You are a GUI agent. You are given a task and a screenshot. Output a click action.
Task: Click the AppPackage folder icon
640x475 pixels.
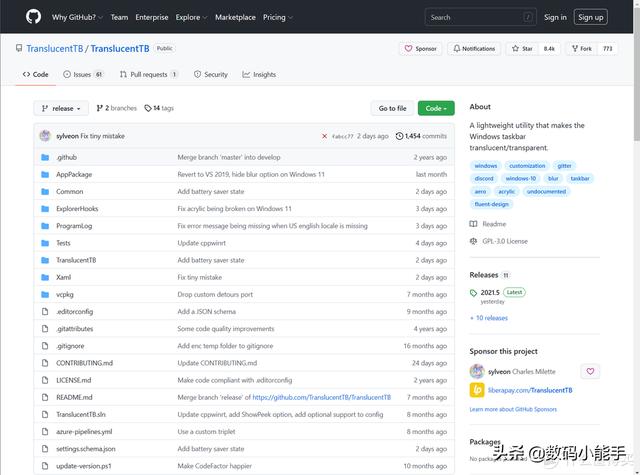45,175
